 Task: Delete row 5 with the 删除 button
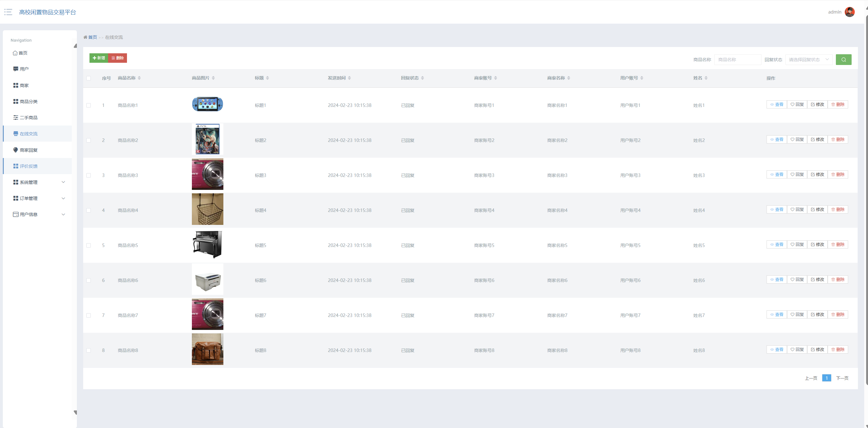coord(838,244)
